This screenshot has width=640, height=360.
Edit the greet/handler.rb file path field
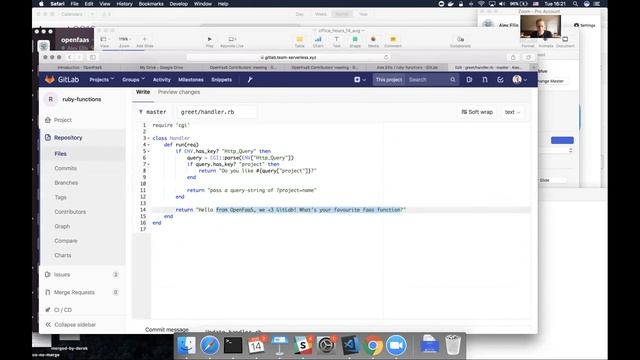pyautogui.click(x=216, y=112)
